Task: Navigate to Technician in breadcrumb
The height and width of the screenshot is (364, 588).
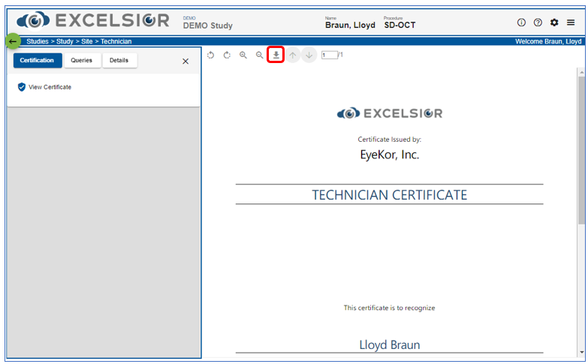Action: pos(116,41)
